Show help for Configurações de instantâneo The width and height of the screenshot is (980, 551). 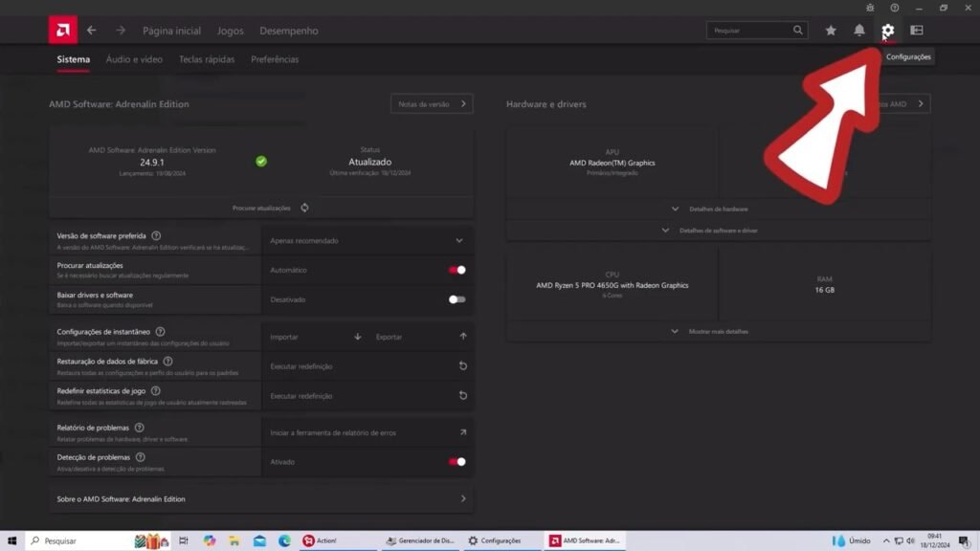161,332
